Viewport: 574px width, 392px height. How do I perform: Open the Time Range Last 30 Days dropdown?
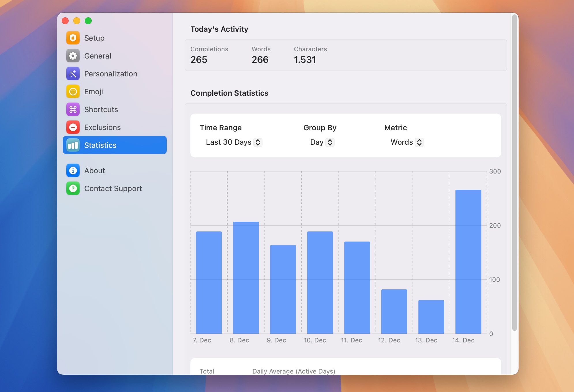pos(234,142)
